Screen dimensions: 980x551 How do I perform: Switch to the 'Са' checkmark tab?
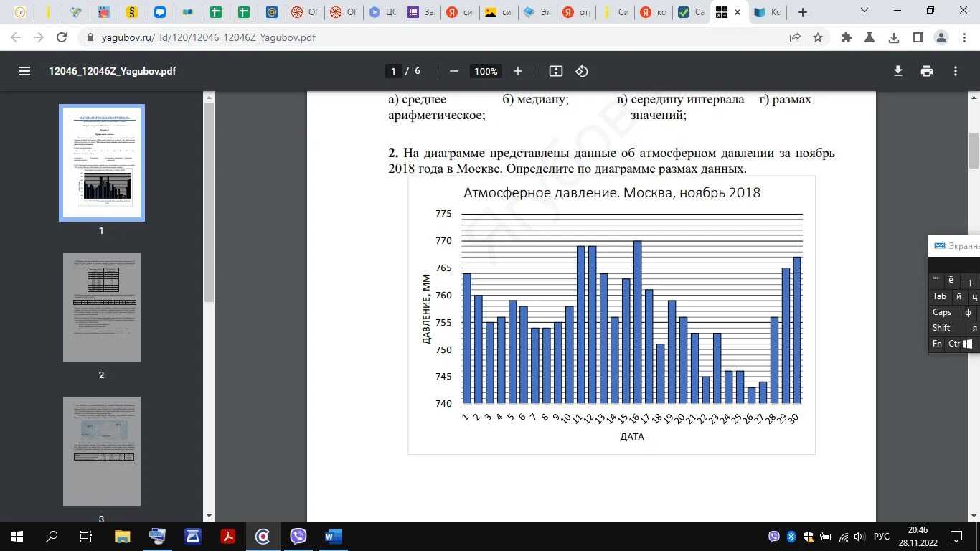[691, 12]
